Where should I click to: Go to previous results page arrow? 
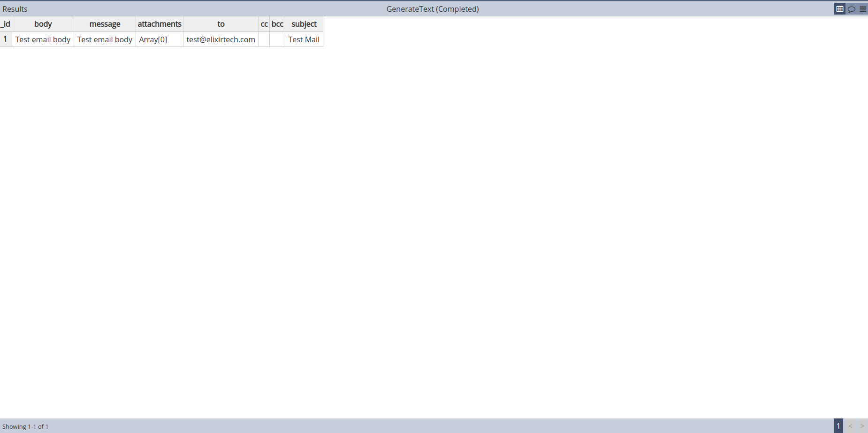tap(850, 426)
